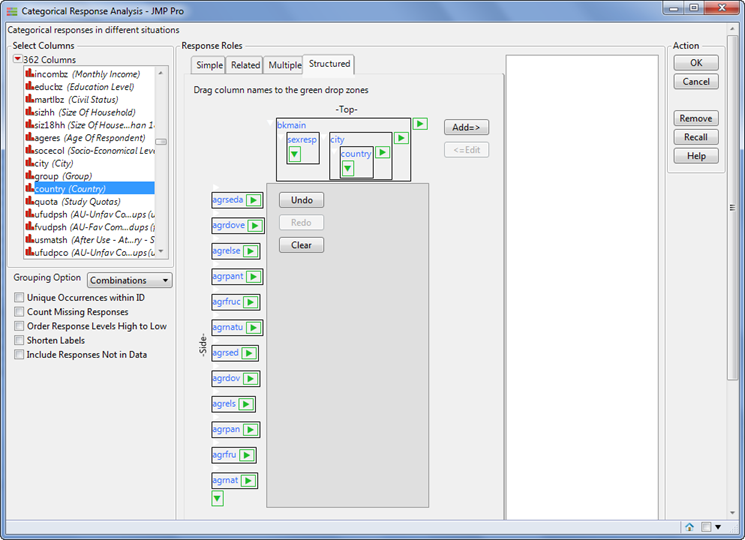Click the Add=> button

(x=466, y=127)
